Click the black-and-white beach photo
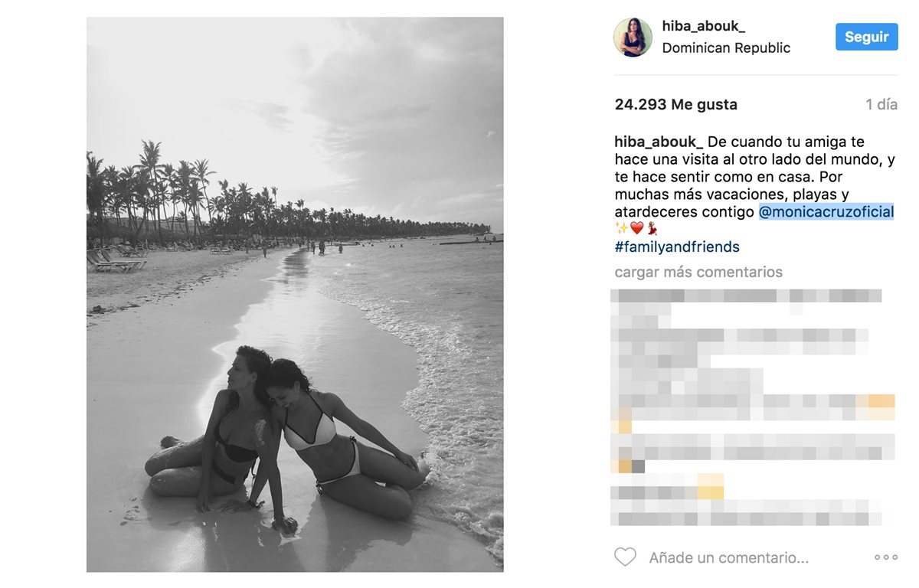 295,294
